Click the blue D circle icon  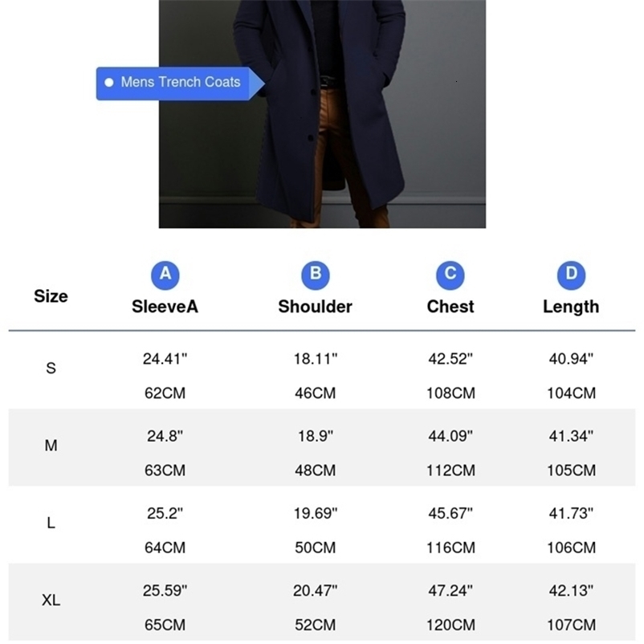(571, 275)
